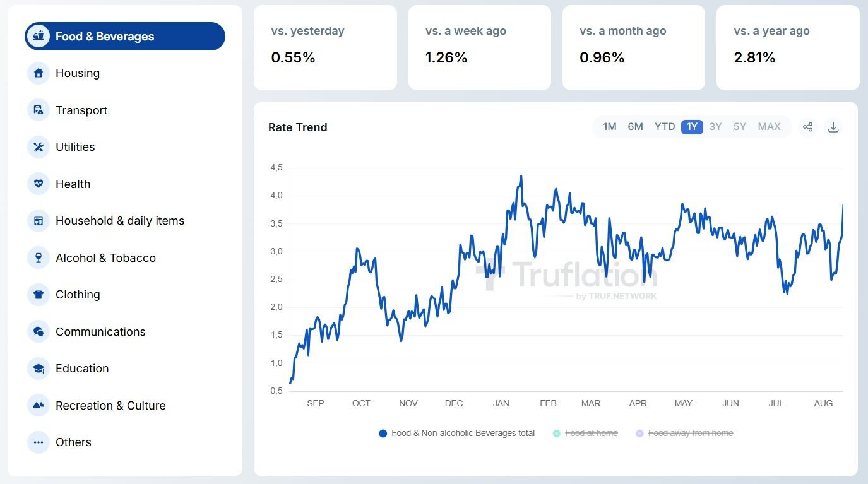
Task: Click the Housing category icon
Action: point(39,73)
